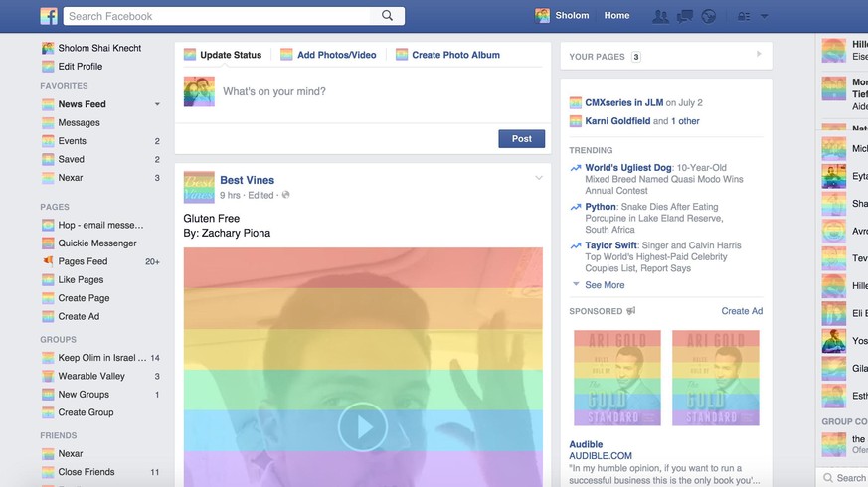Open News Feed sort dropdown arrow
This screenshot has height=487, width=868.
[157, 104]
